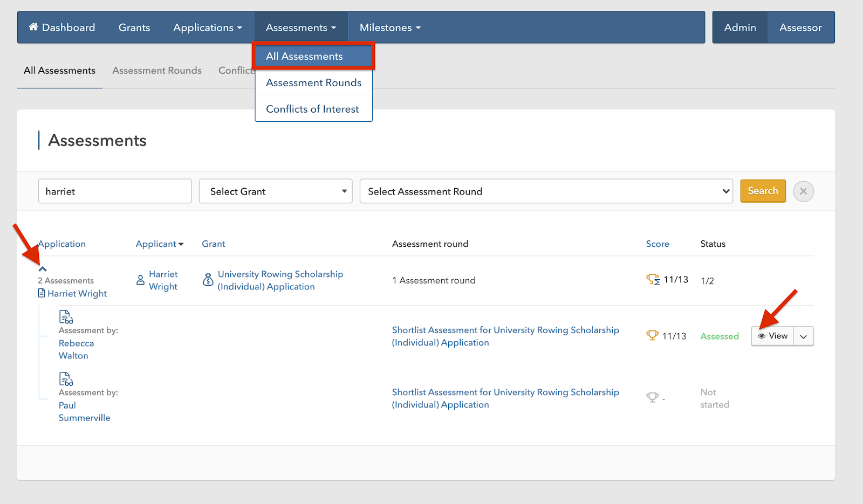Clear the search with the X button
The width and height of the screenshot is (863, 504).
(803, 191)
